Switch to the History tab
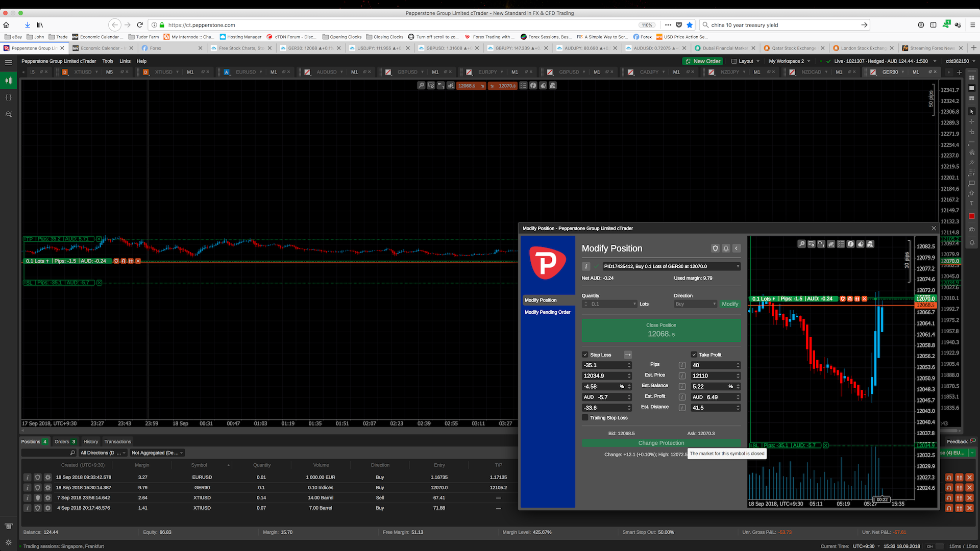The height and width of the screenshot is (551, 980). coord(90,442)
